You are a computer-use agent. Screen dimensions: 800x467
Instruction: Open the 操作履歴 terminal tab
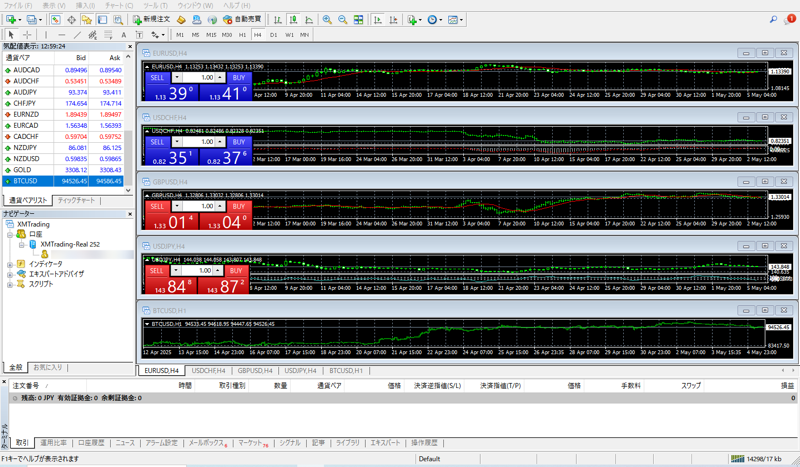(424, 443)
